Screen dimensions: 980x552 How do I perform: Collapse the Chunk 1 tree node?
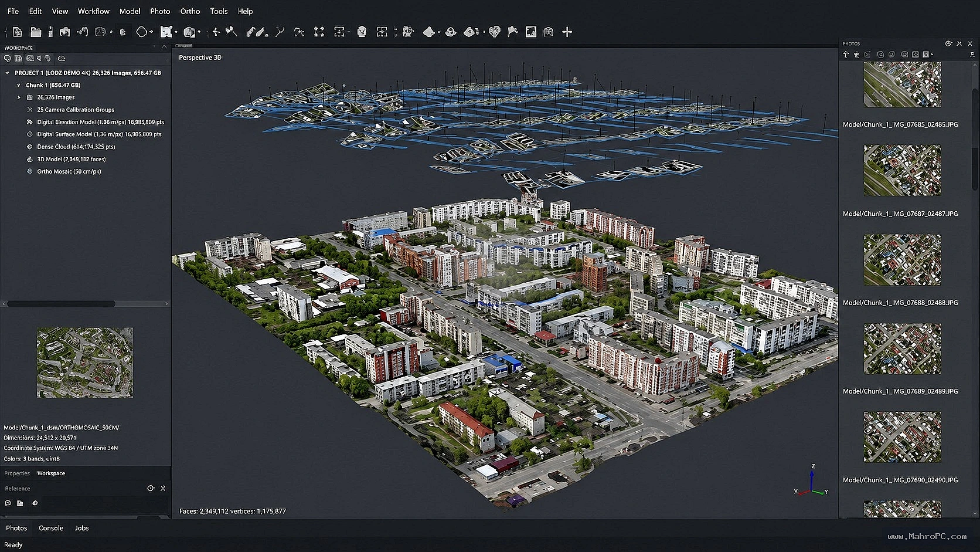(x=19, y=85)
